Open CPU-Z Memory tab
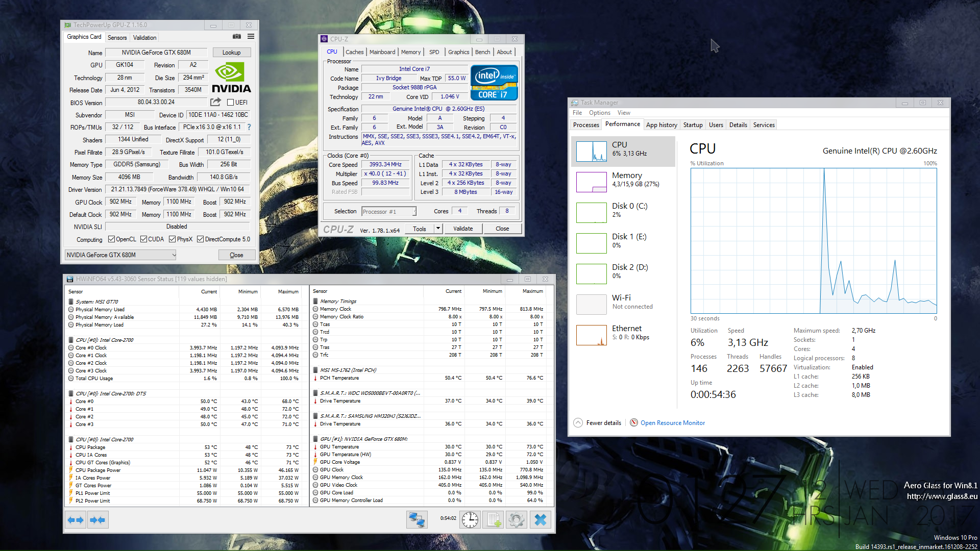980x551 pixels. click(x=411, y=52)
